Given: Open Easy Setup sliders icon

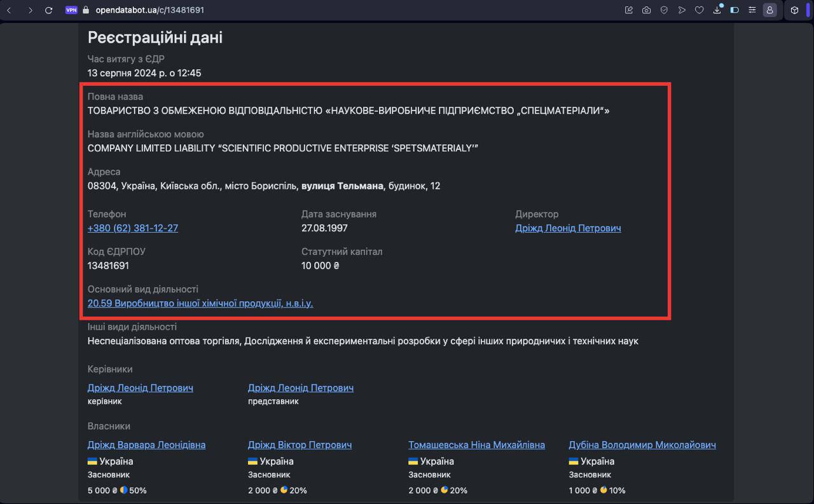Looking at the screenshot, I should 752,10.
